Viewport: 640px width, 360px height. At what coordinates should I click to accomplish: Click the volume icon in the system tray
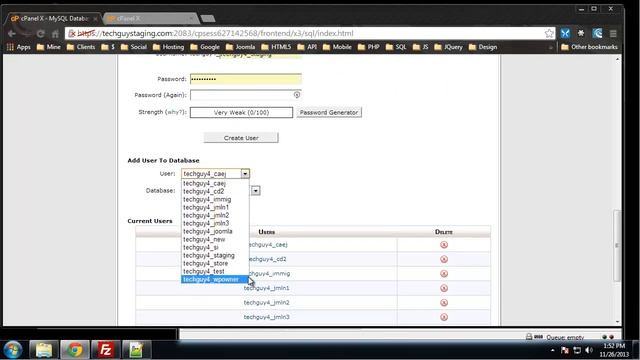(589, 350)
